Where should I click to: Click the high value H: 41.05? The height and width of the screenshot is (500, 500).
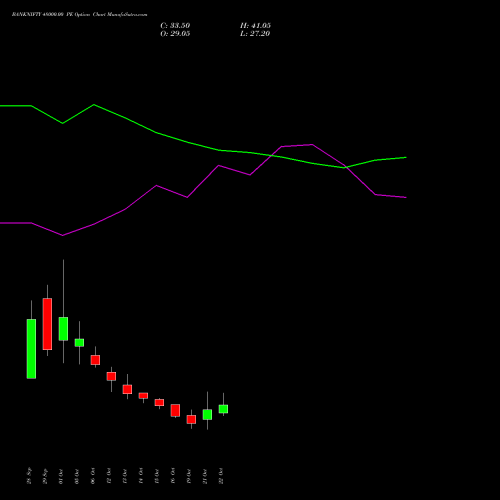(255, 26)
